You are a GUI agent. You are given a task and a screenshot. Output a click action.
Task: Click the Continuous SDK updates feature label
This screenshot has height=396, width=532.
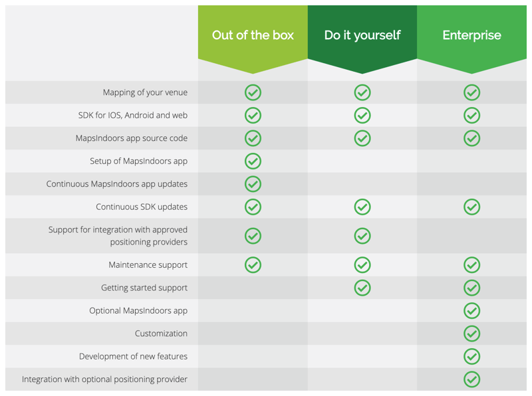[142, 207]
